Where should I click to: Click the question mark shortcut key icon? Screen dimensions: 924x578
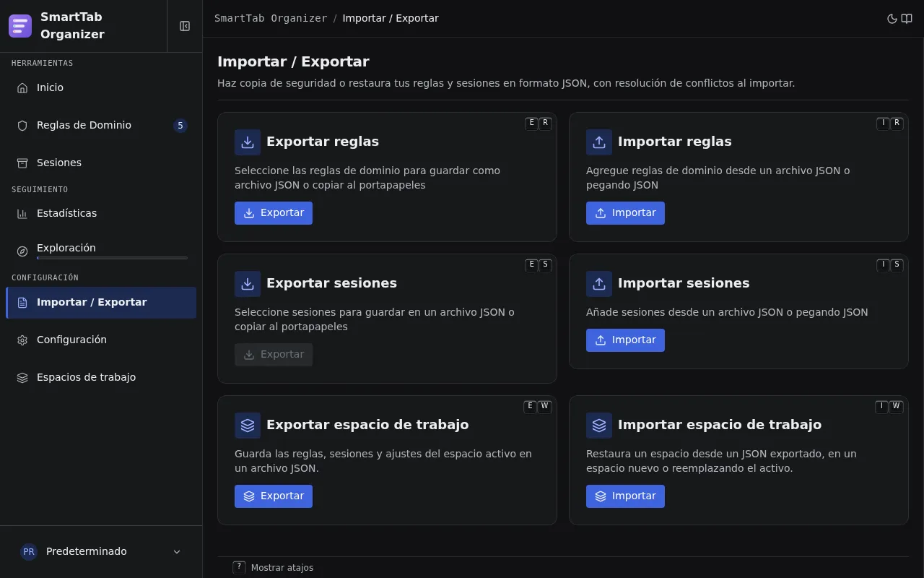click(239, 567)
